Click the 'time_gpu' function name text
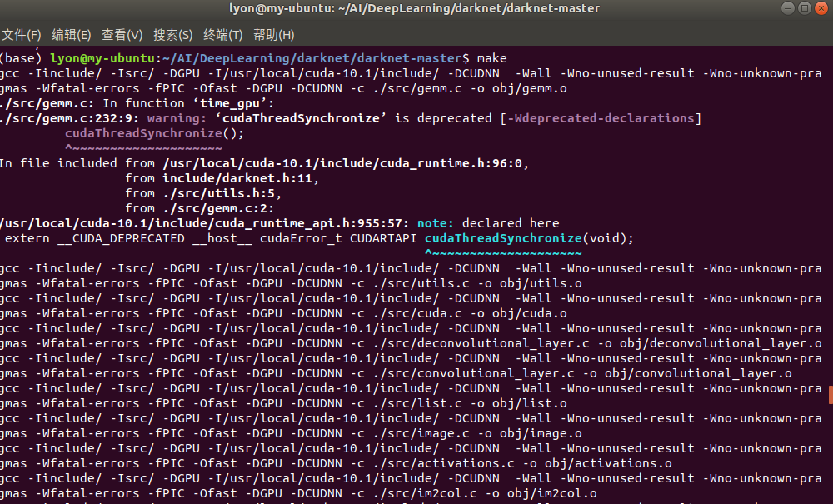Screen dimensions: 833x504 pyautogui.click(x=230, y=103)
